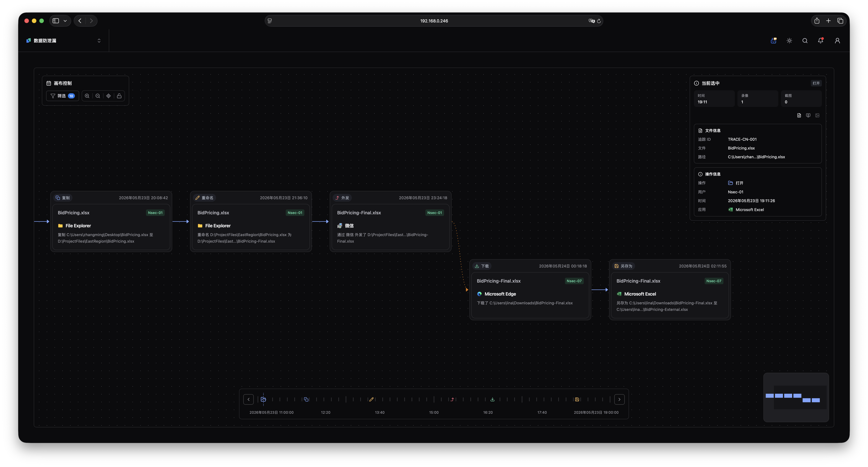The height and width of the screenshot is (467, 868).
Task: Select the open-file marker on the timeline
Action: point(263,399)
